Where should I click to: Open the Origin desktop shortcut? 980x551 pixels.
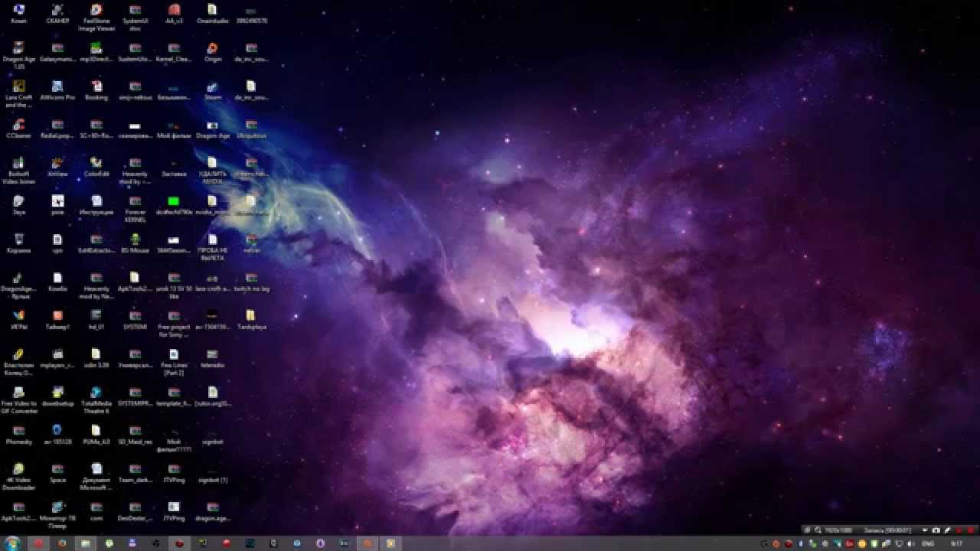(213, 51)
